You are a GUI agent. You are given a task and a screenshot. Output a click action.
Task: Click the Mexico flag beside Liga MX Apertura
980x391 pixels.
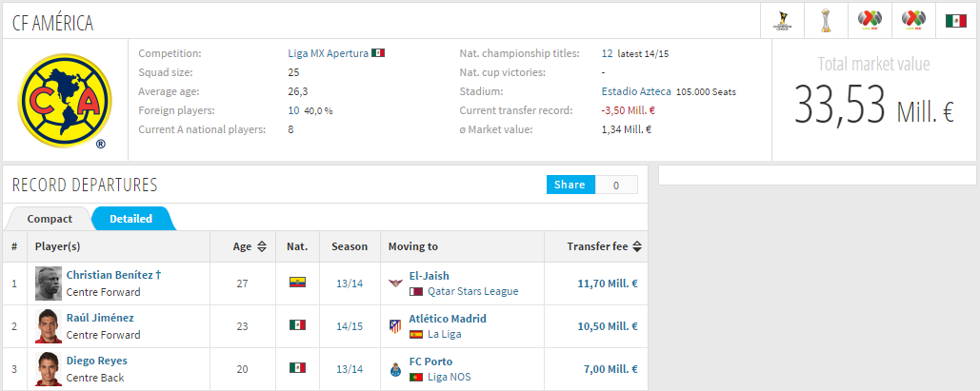click(378, 53)
